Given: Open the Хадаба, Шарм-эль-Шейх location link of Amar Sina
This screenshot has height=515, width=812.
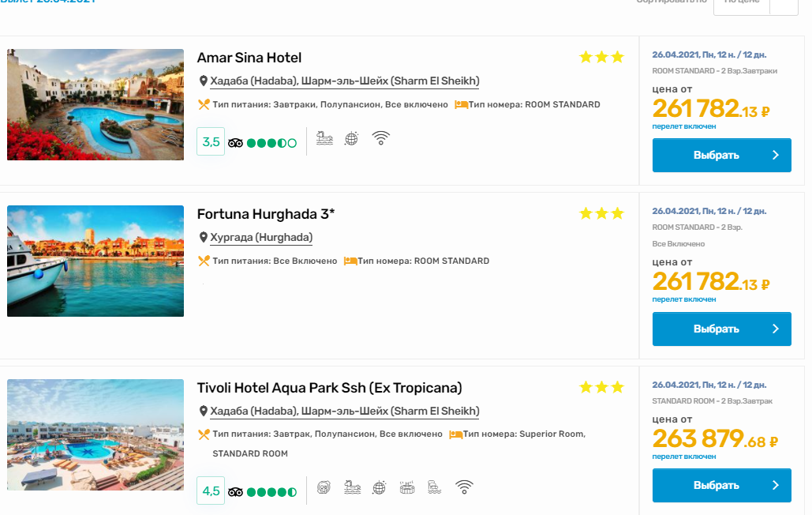Looking at the screenshot, I should [x=344, y=81].
